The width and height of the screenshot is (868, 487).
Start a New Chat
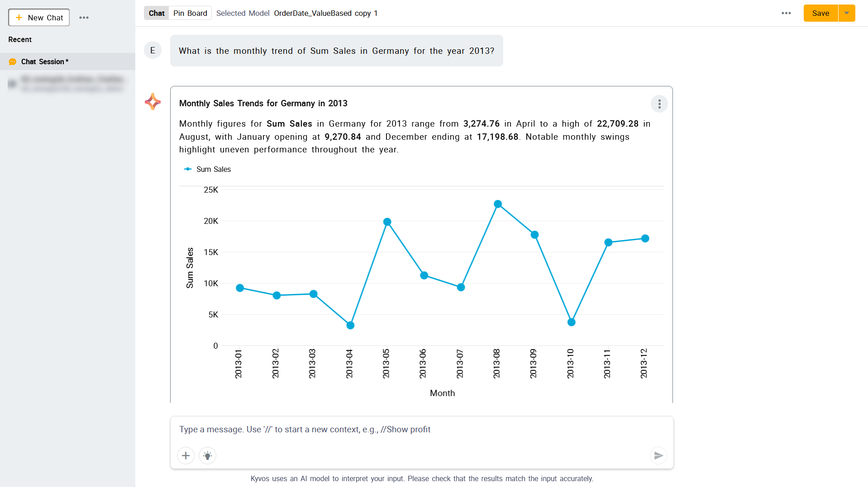[x=39, y=18]
